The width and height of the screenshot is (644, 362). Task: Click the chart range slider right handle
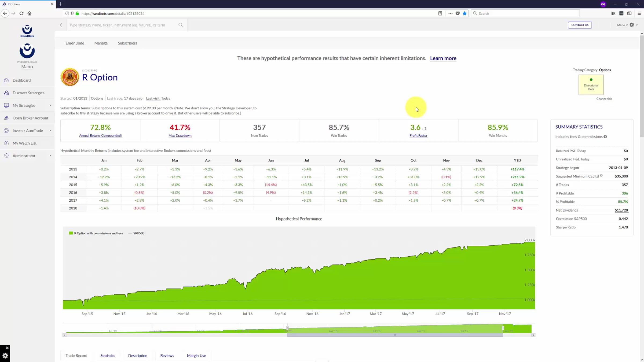tap(503, 328)
